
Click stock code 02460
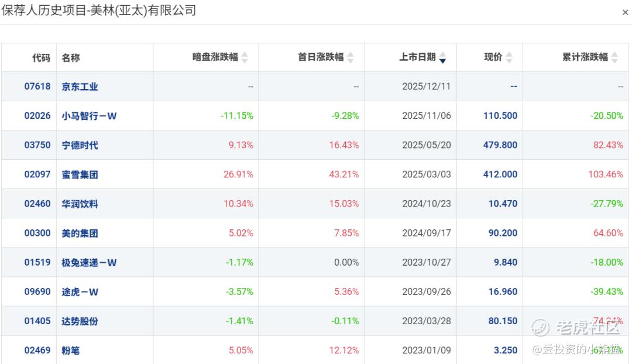click(x=37, y=204)
